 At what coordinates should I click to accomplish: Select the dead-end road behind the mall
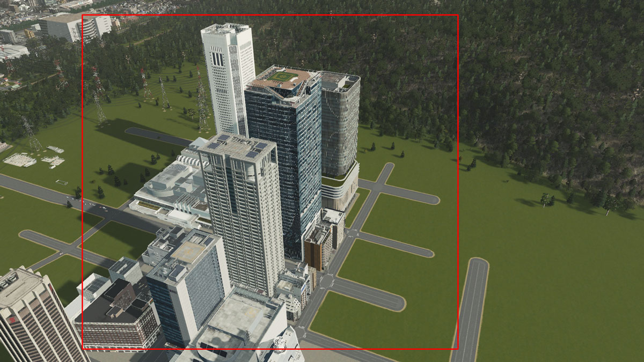[x=156, y=136]
